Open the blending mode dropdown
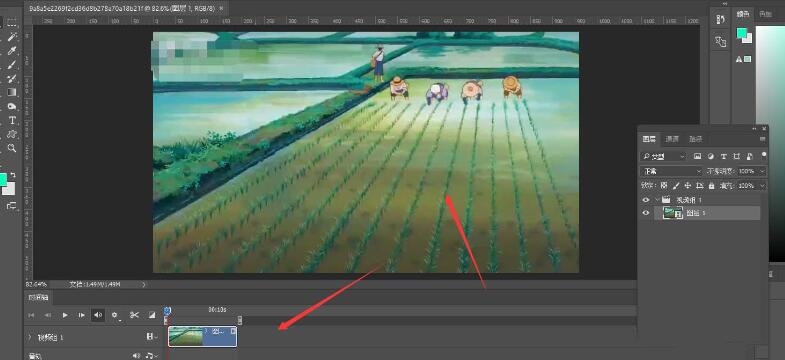Viewport: 785px width, 360px height. 672,171
